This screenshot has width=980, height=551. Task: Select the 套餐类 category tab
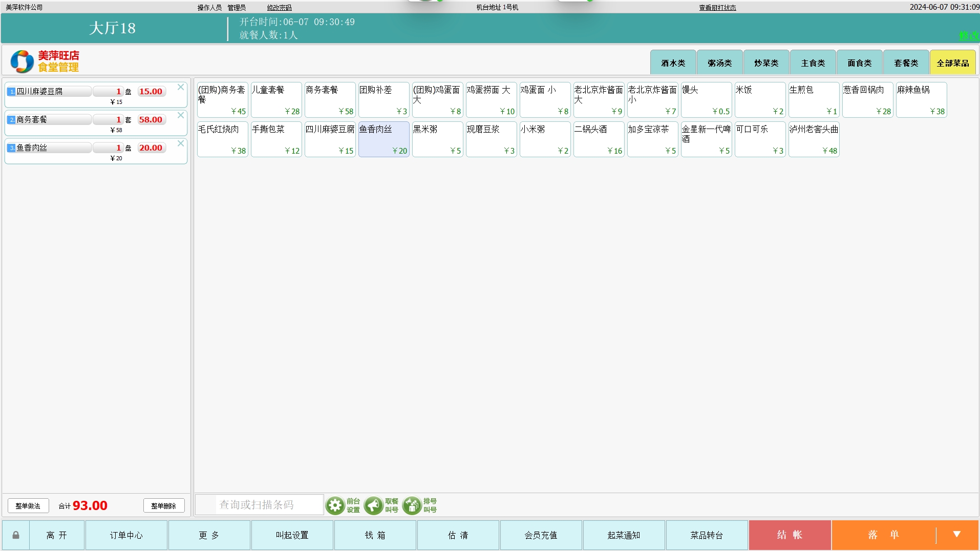pyautogui.click(x=906, y=63)
